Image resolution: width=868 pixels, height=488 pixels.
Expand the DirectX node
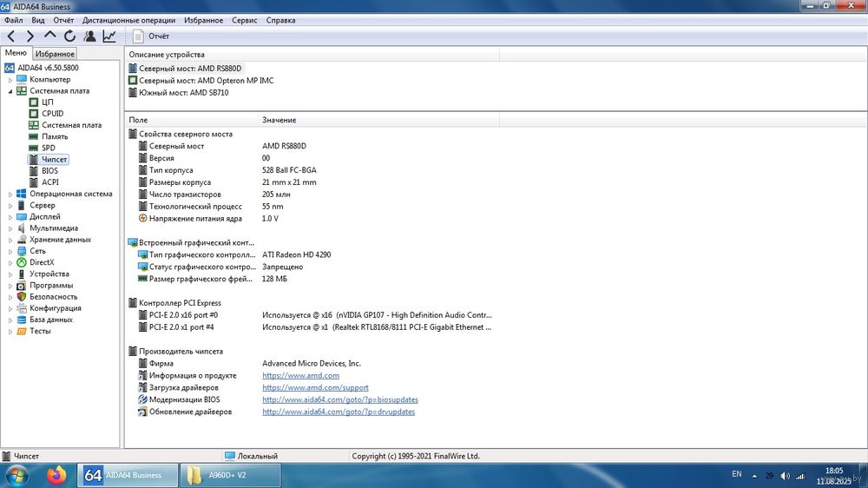click(10, 262)
